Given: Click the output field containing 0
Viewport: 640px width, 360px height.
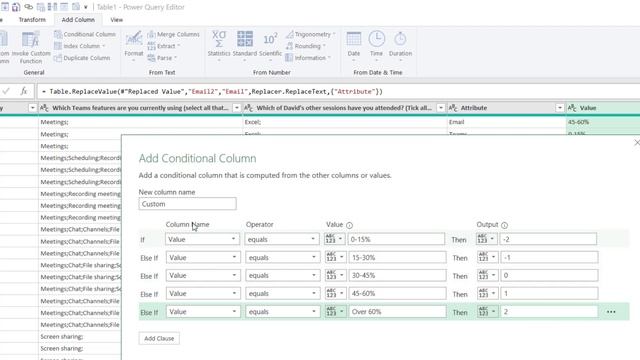Looking at the screenshot, I should [549, 276].
